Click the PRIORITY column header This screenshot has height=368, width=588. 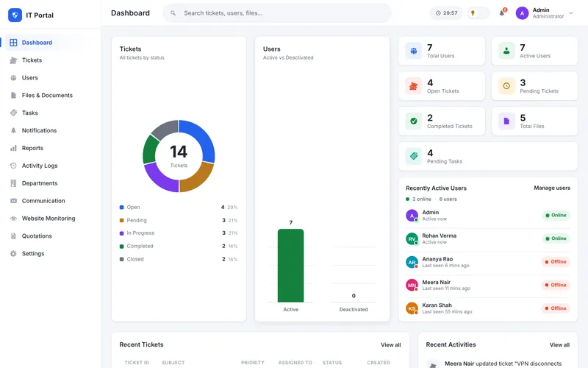click(252, 363)
